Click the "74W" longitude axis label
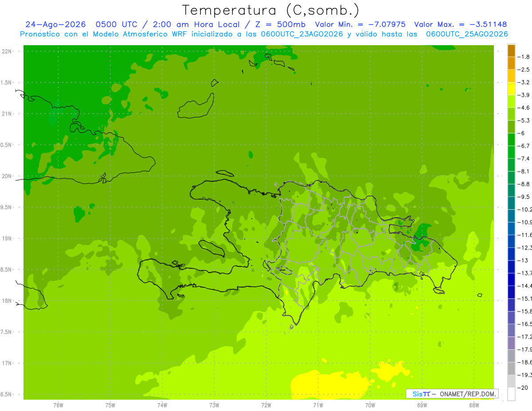The width and height of the screenshot is (532, 411). (x=162, y=405)
